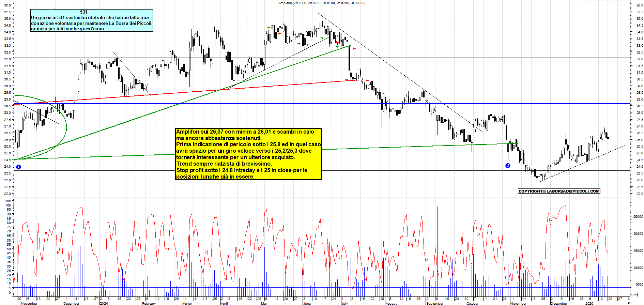Click the June label on time axis
The width and height of the screenshot is (644, 305).
pos(307,303)
